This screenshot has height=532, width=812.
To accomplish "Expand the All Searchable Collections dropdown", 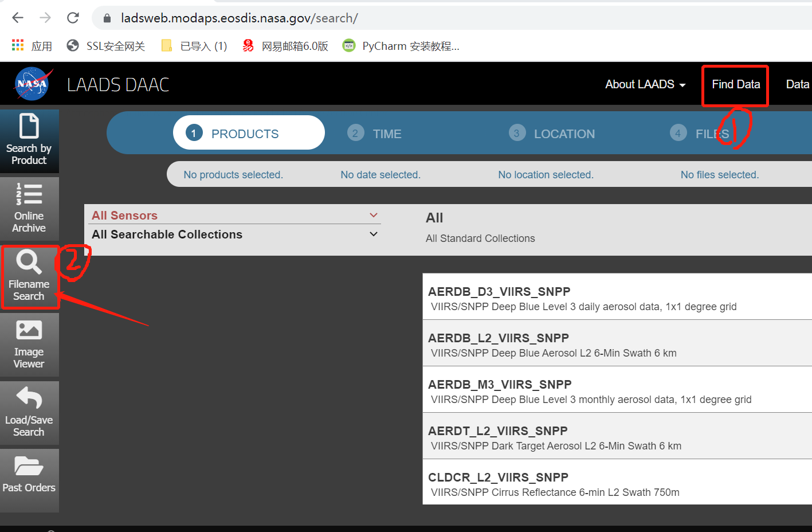I will tap(234, 234).
